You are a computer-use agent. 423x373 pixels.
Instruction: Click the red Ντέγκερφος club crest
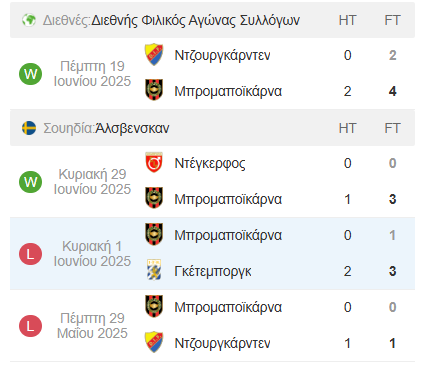(154, 163)
